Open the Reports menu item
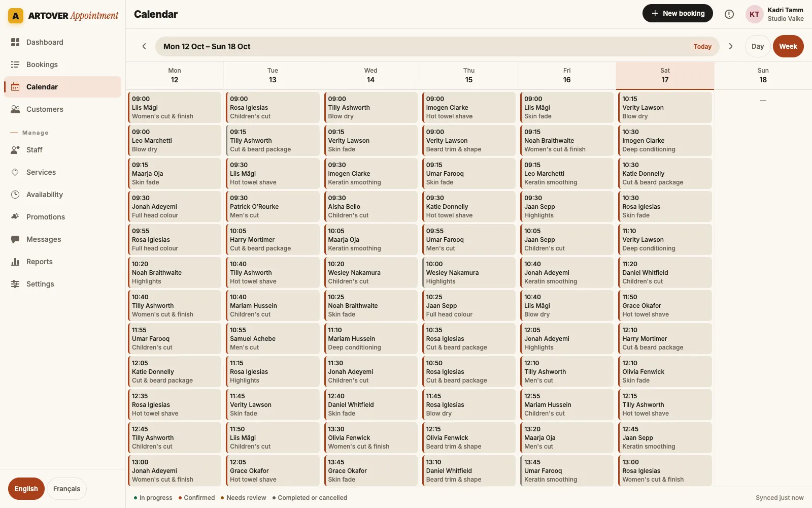This screenshot has width=812, height=508. (x=63, y=262)
